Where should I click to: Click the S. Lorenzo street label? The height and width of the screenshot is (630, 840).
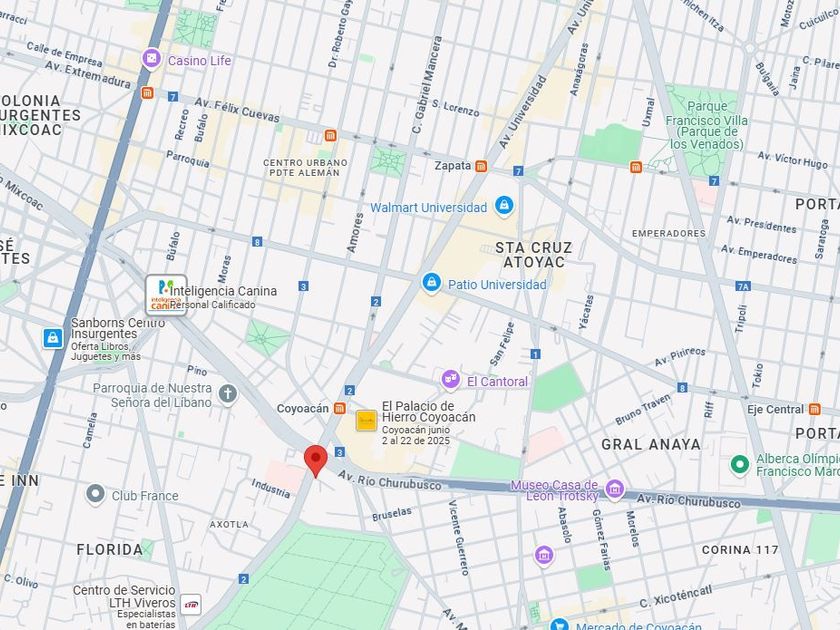[455, 108]
